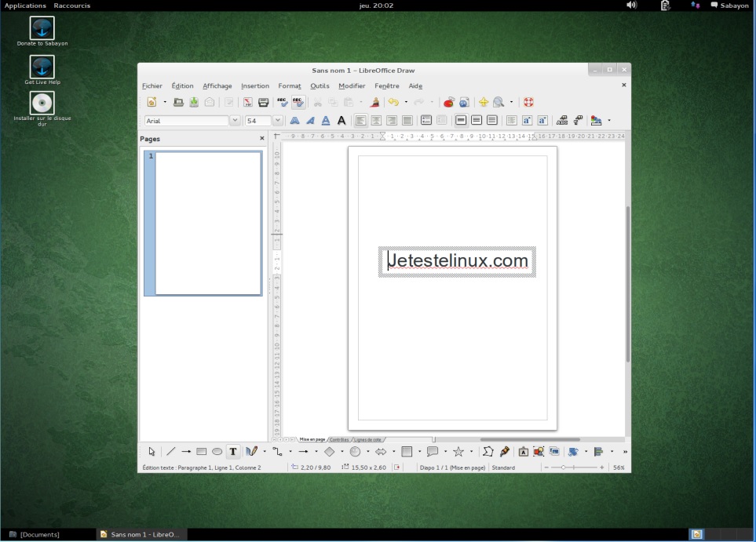Expand the Undo history dropdown arrow
Screen dimensions: 756x542
[406, 102]
